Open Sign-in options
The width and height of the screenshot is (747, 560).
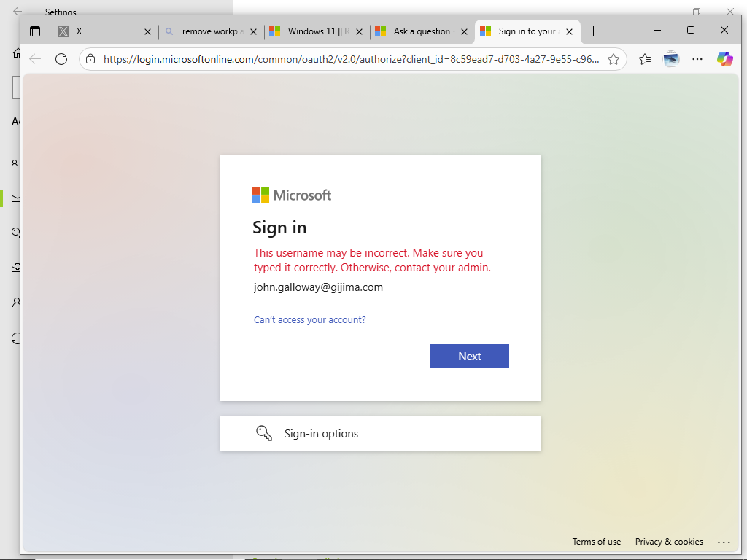(x=381, y=433)
